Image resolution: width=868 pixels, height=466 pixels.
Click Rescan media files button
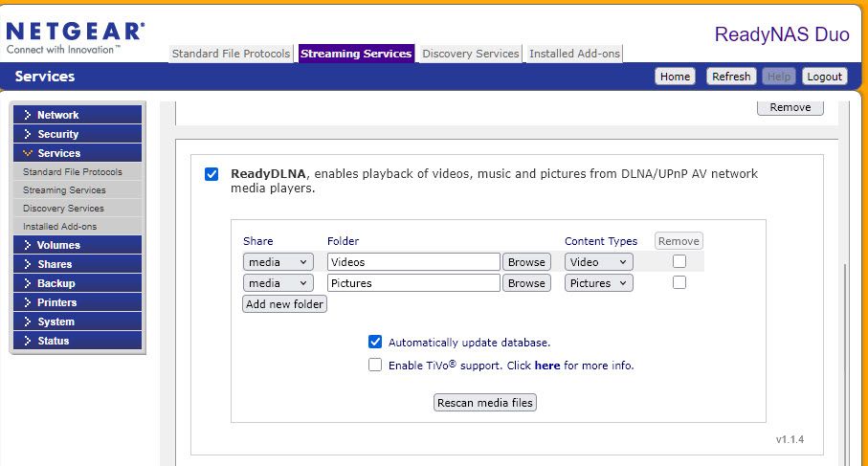tap(485, 403)
